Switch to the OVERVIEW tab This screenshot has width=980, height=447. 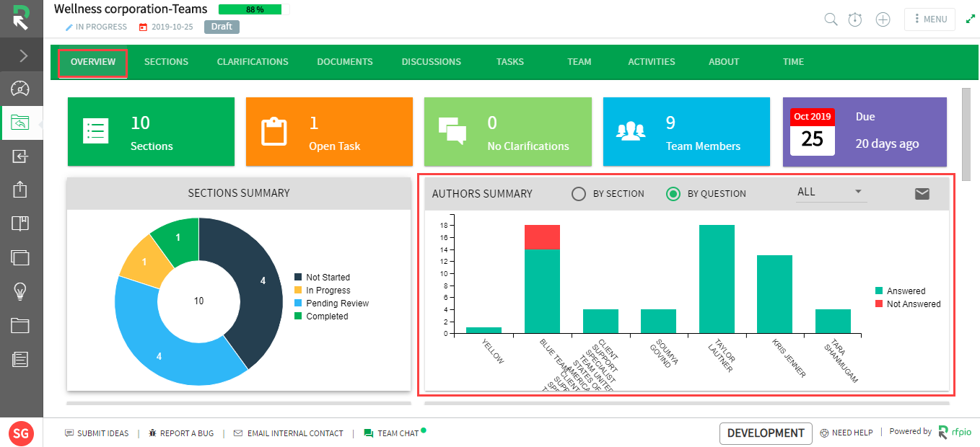click(93, 62)
